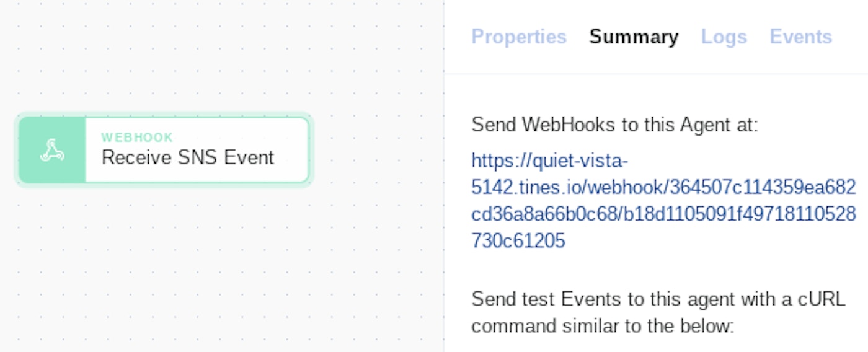
Task: Click the webhook icon on the node
Action: coord(52,150)
